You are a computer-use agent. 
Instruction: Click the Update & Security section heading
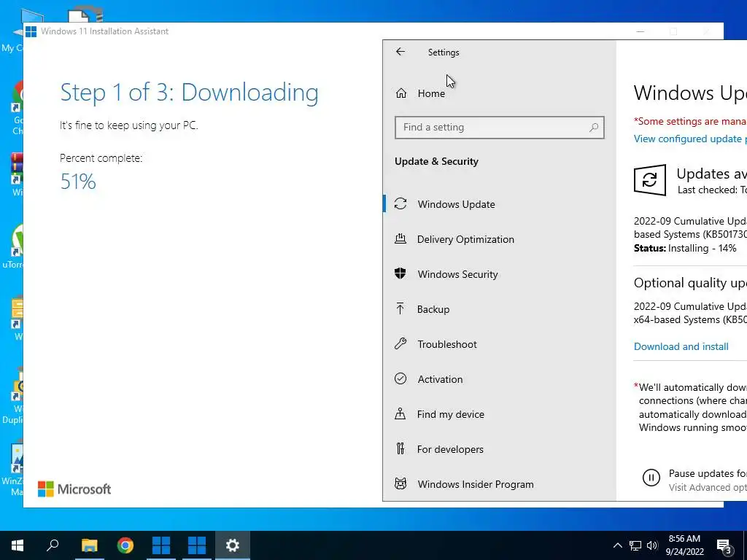click(x=436, y=161)
